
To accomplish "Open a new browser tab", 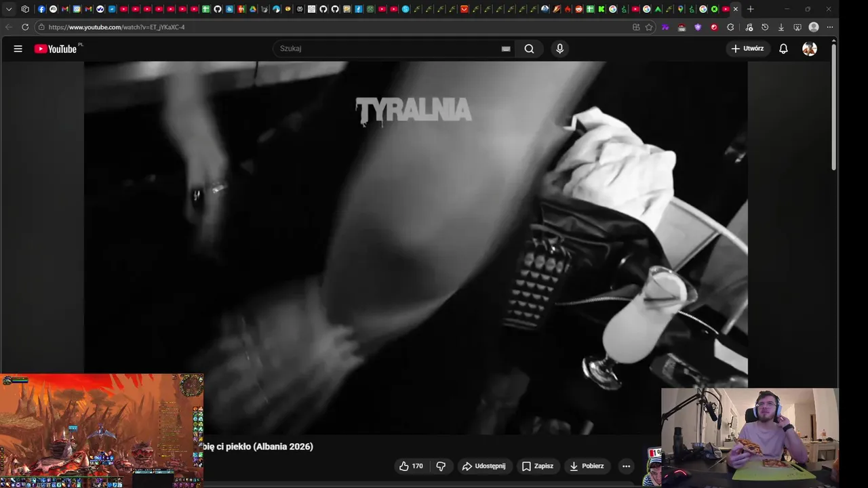I will 750,9.
